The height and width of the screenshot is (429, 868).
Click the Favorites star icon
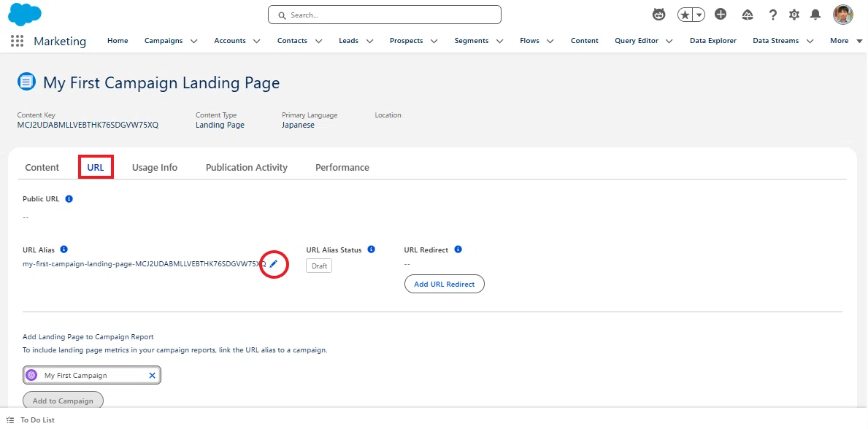[685, 15]
